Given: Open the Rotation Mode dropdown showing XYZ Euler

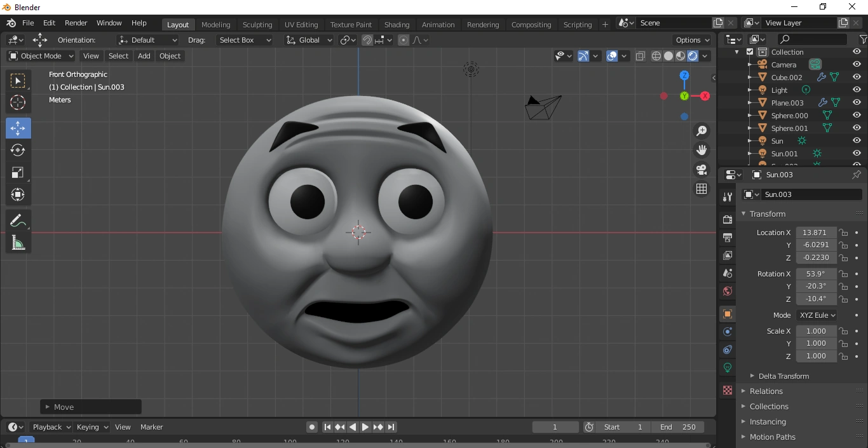Looking at the screenshot, I should pyautogui.click(x=817, y=315).
